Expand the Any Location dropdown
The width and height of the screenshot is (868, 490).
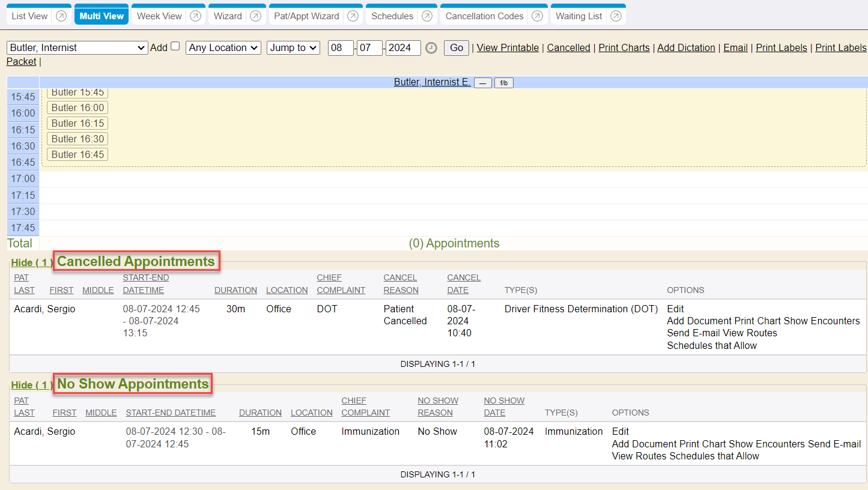pos(223,48)
